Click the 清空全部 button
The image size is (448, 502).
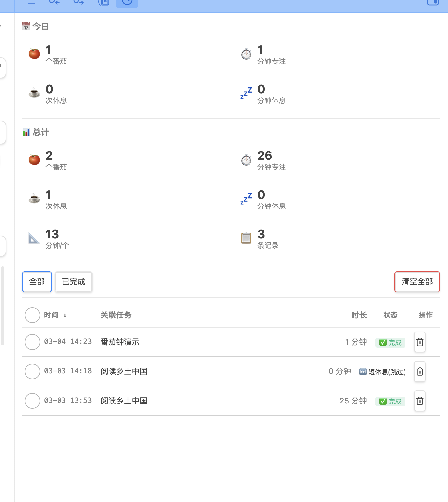pyautogui.click(x=417, y=281)
